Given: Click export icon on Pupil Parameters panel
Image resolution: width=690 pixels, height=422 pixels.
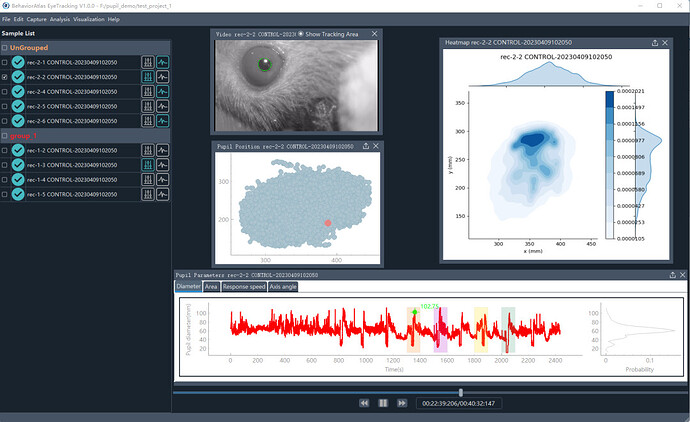Looking at the screenshot, I should (672, 274).
